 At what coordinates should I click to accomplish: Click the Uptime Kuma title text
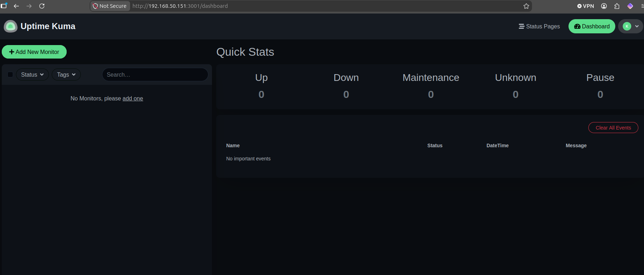click(48, 26)
